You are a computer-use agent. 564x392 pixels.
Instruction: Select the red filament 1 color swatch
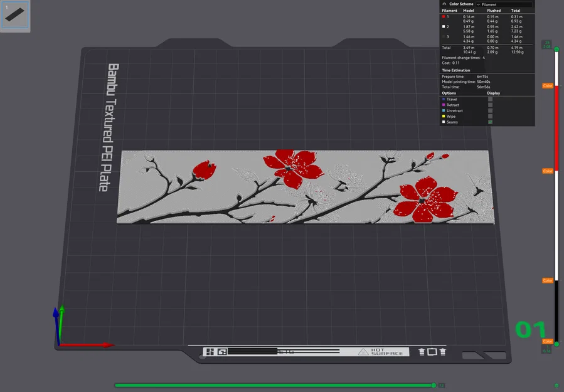tap(443, 15)
